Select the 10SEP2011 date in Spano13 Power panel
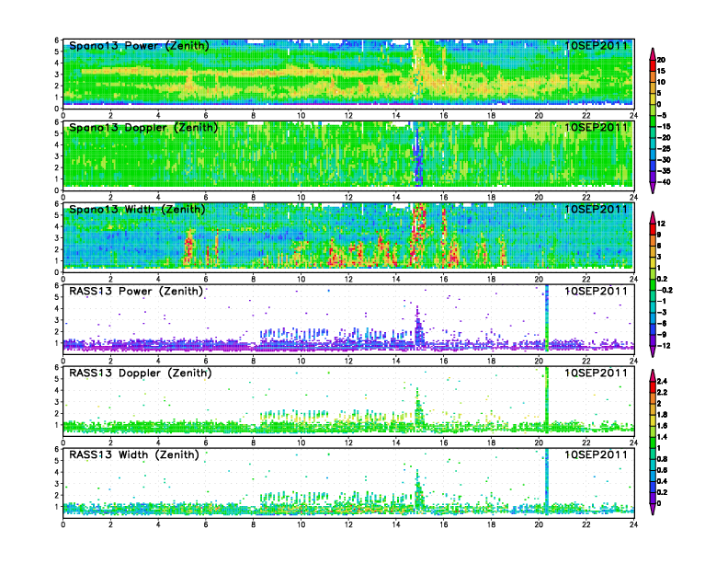 pos(596,45)
